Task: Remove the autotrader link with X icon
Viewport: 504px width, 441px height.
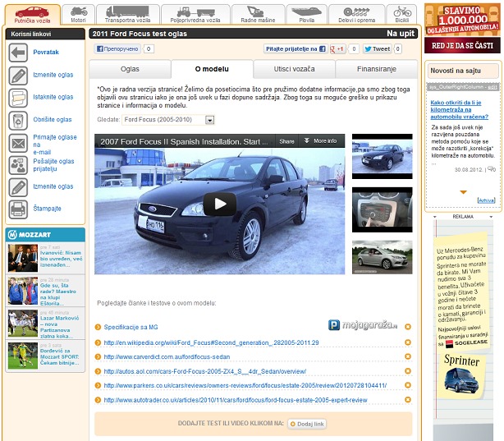Action: (x=408, y=399)
